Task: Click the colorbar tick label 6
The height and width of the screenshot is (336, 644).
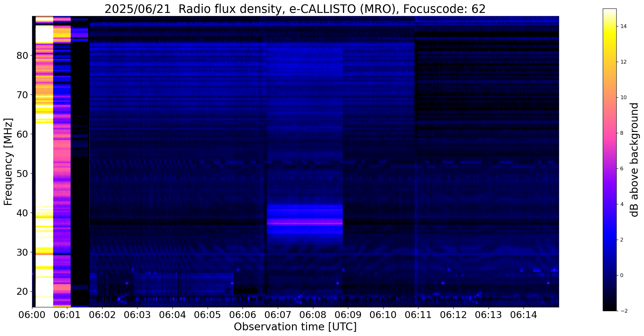Action: coord(621,169)
